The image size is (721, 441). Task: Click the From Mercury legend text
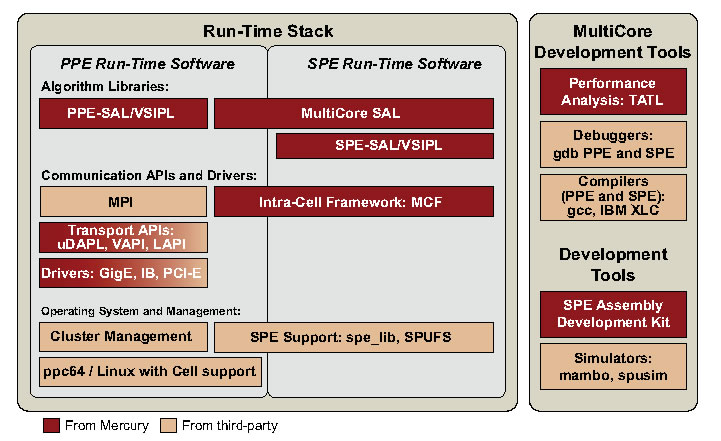[x=107, y=425]
